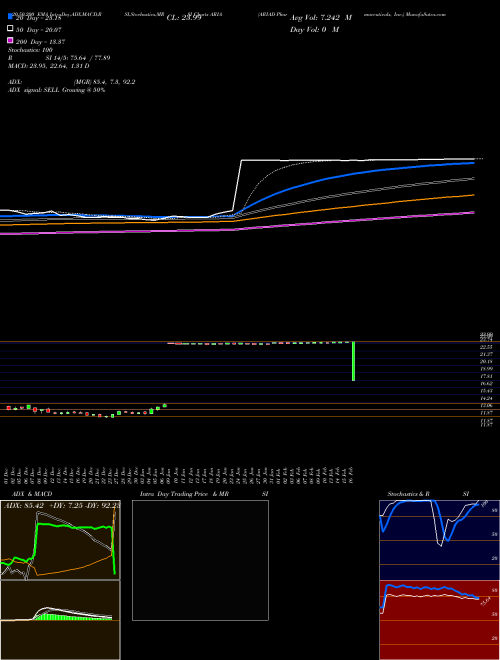The image size is (500, 660).
Task: Click the 'Stochastics: 100' reading
Action: click(x=30, y=50)
